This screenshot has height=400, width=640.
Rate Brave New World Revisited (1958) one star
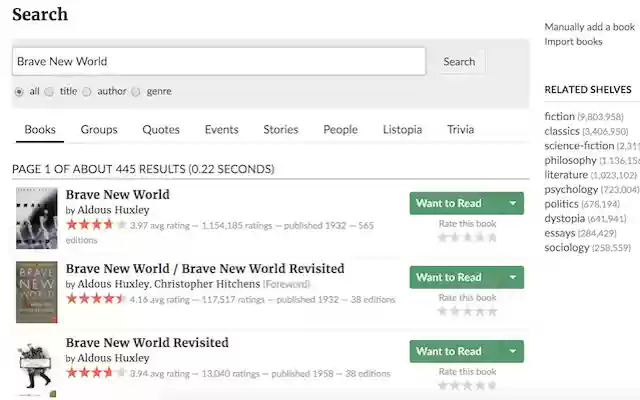click(x=442, y=385)
